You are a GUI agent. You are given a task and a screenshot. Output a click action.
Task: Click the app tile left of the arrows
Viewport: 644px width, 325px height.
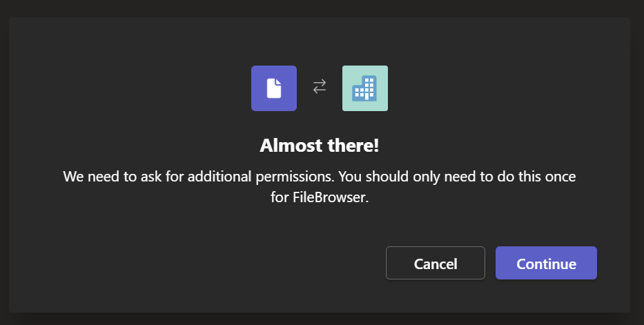(x=273, y=88)
